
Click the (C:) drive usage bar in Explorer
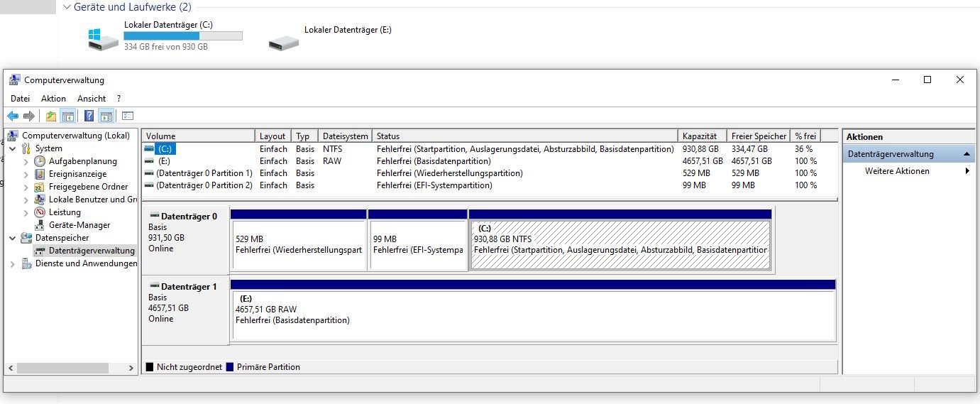coord(183,36)
